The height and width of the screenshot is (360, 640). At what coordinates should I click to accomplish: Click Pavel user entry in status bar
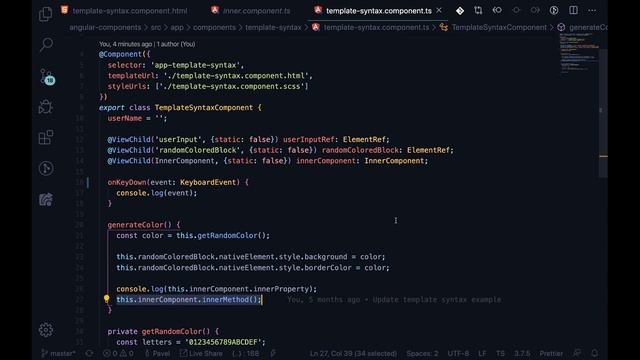point(157,353)
